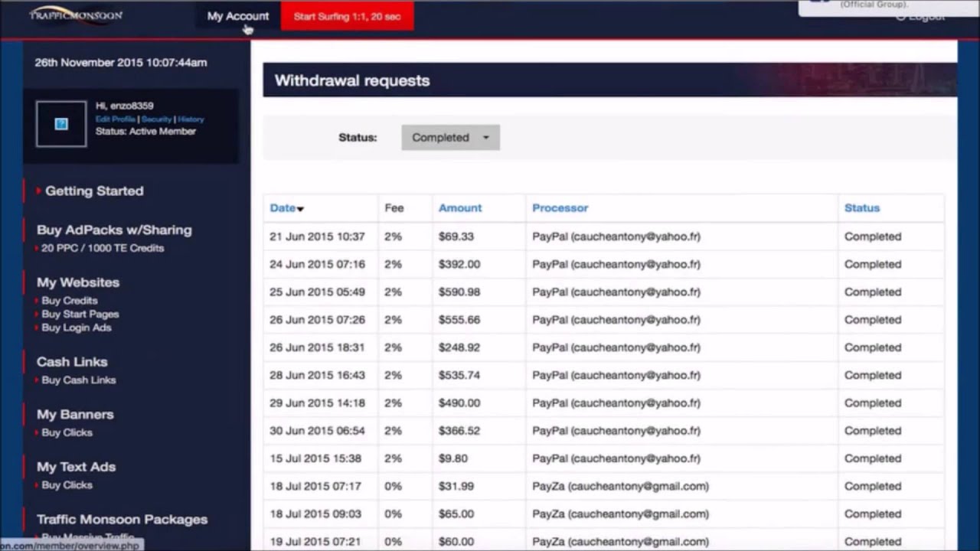Open the My Text Ads section
Viewport: 980px width, 551px height.
click(76, 467)
